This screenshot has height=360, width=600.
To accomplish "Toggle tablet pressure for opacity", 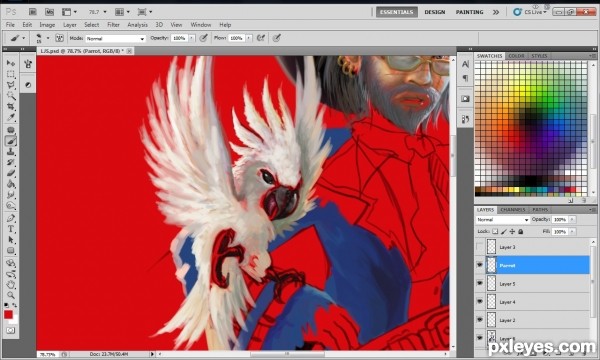I will [x=204, y=38].
